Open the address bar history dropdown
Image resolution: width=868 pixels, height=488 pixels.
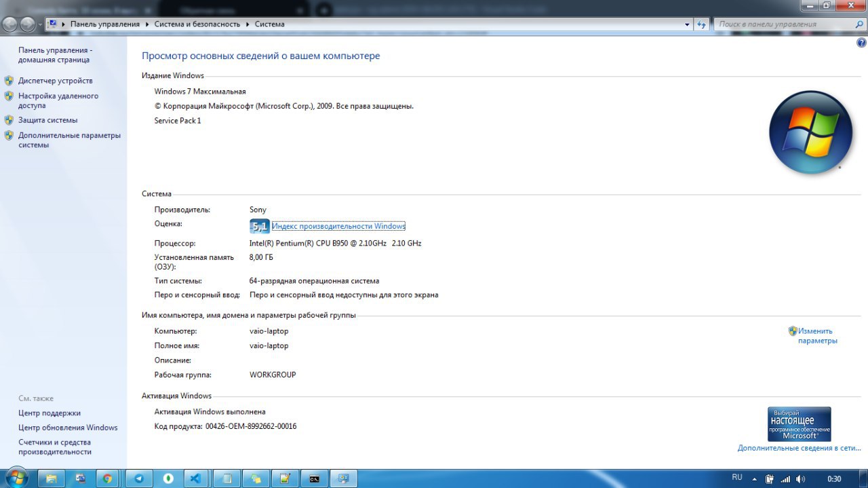click(687, 24)
